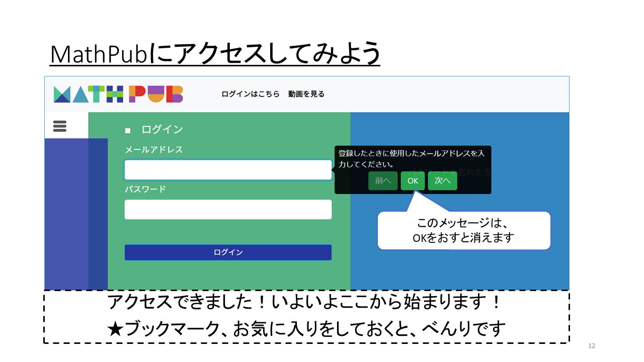Open the hamburger menu icon
Image resolution: width=644 pixels, height=362 pixels.
click(x=60, y=126)
